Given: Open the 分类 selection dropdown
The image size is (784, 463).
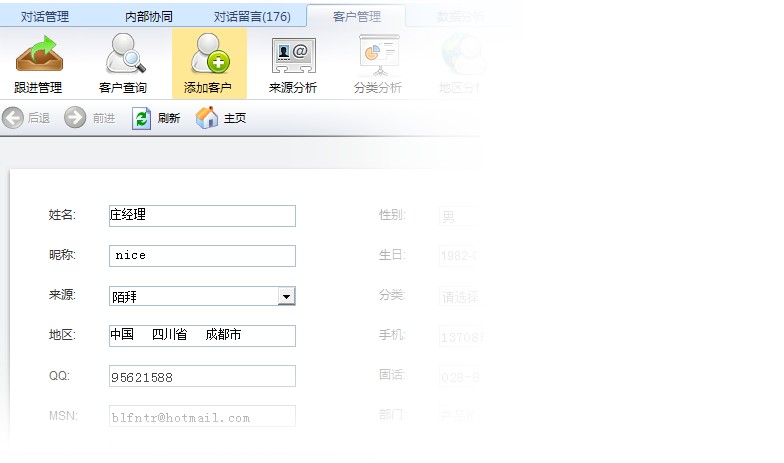Looking at the screenshot, I should (x=459, y=296).
